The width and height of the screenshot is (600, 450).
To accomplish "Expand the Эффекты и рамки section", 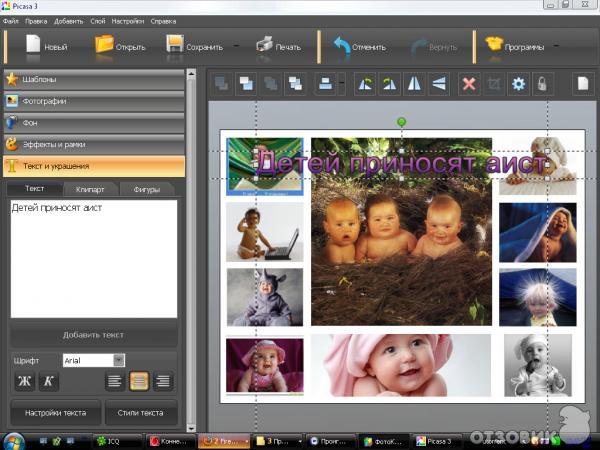I will point(93,144).
